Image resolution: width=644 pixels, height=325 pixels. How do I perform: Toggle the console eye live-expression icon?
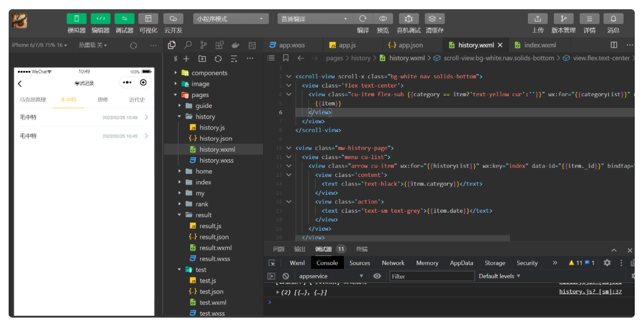pos(377,276)
